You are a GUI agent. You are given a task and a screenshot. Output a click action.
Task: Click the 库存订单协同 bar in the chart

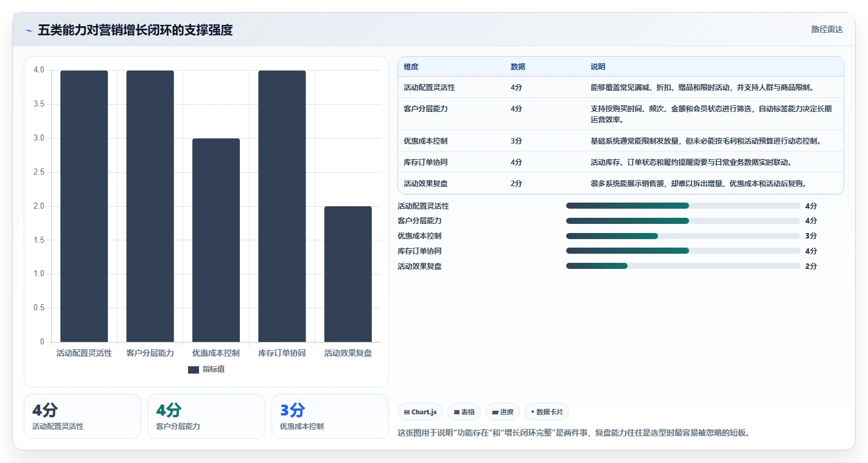[x=282, y=206]
